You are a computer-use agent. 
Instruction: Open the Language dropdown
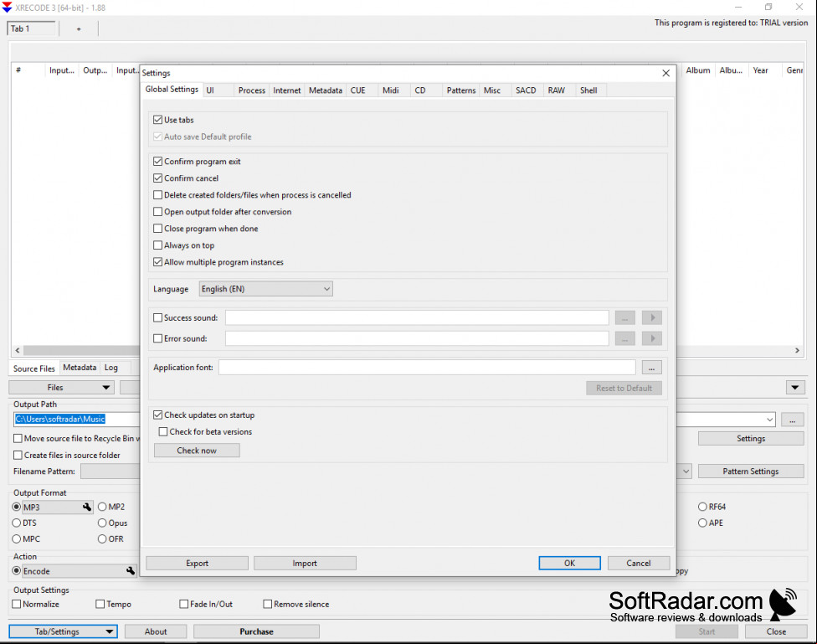[265, 289]
